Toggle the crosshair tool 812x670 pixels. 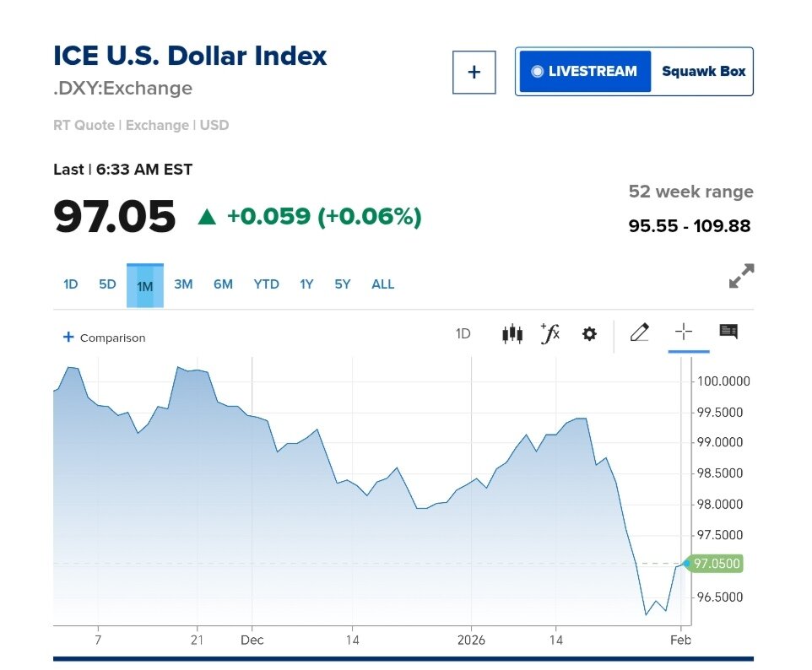point(684,332)
